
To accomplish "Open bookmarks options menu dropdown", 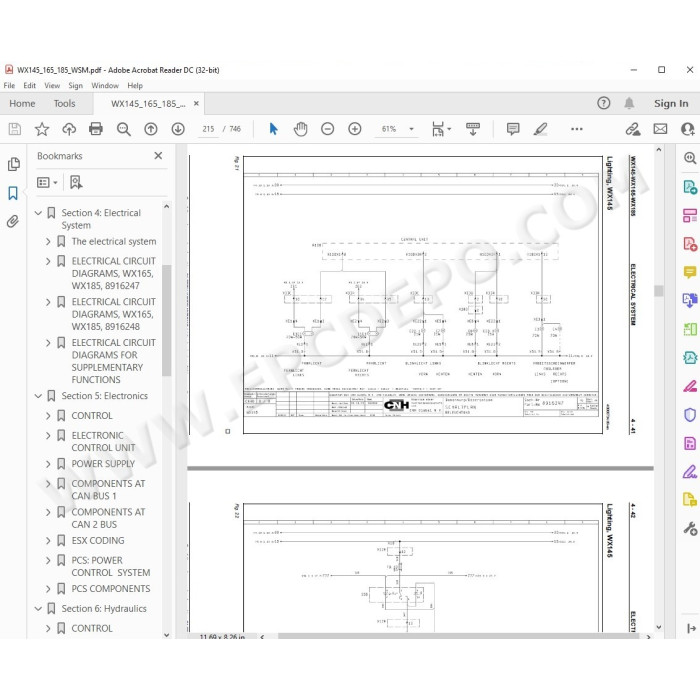I will pos(47,182).
